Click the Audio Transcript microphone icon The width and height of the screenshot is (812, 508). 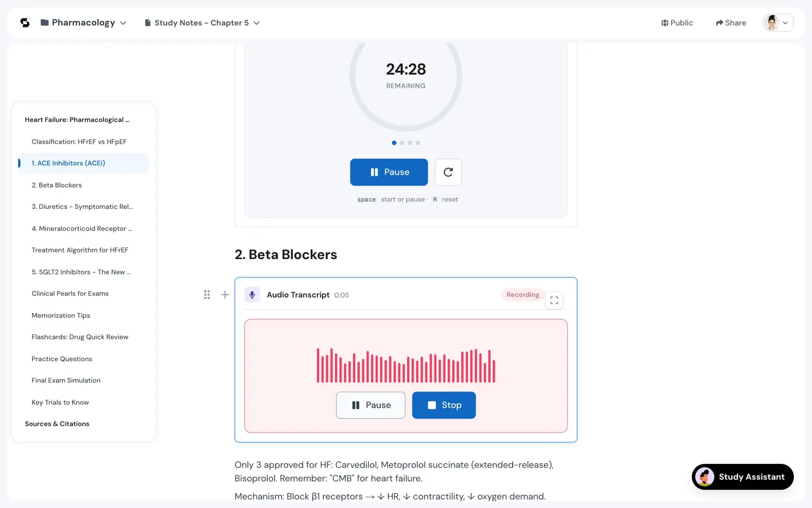point(252,295)
